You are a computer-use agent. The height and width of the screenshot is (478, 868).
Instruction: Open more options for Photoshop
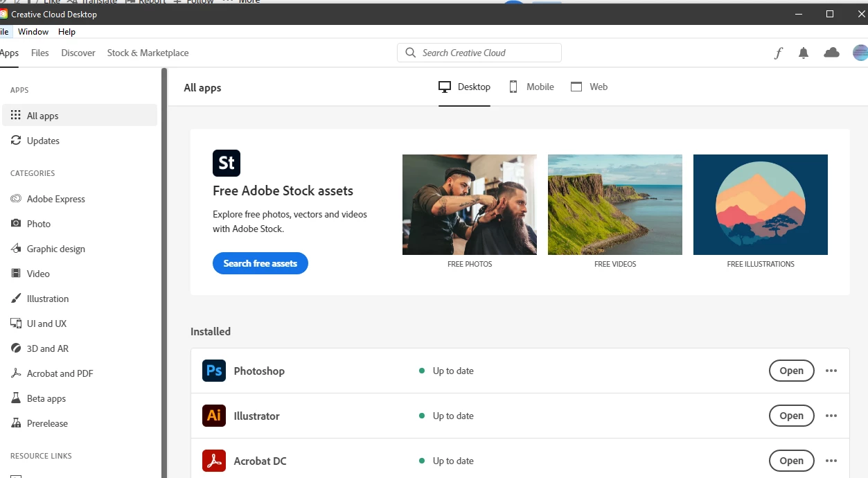[831, 371]
